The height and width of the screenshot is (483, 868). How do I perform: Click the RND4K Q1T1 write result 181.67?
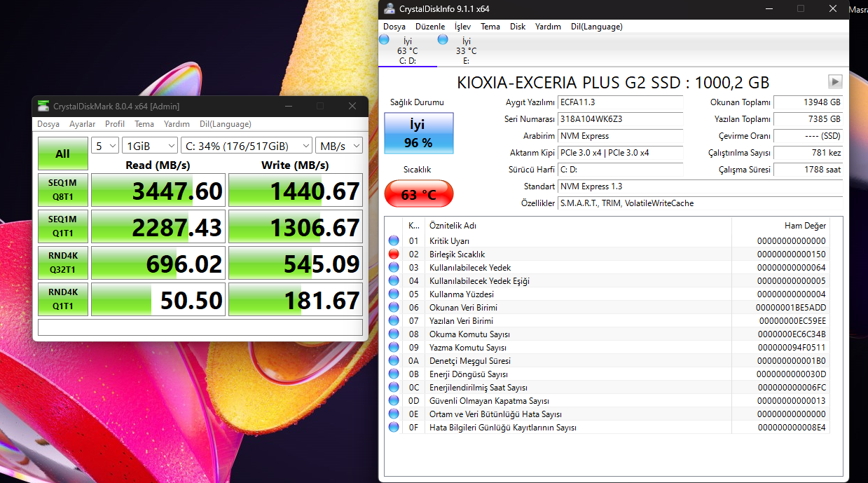click(x=296, y=299)
